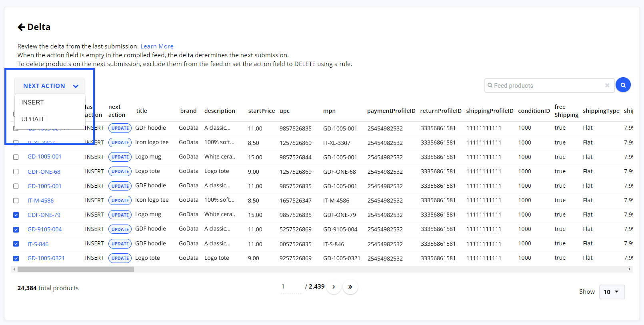644x325 pixels.
Task: Click the horizontal scrollbar thumb
Action: tap(76, 269)
